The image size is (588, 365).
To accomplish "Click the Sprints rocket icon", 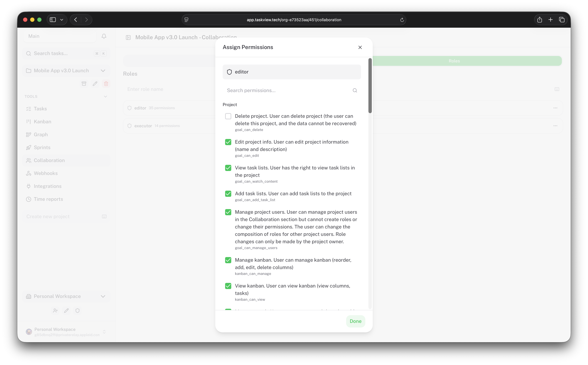I will pyautogui.click(x=29, y=147).
